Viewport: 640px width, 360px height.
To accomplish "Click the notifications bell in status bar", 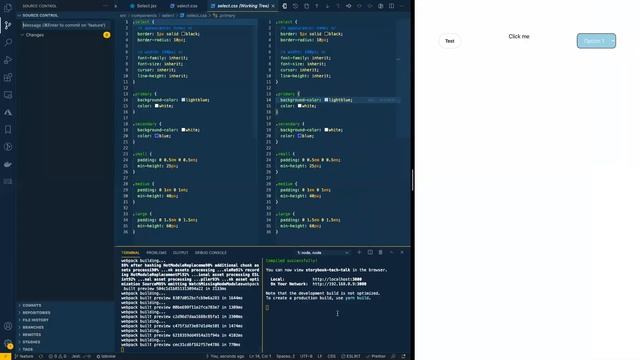I will pyautogui.click(x=404, y=356).
